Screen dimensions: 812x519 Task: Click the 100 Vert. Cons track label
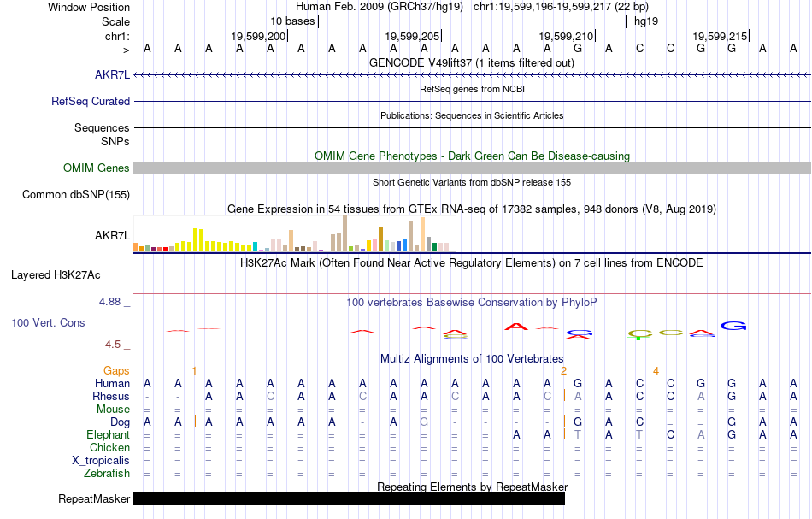click(x=48, y=322)
